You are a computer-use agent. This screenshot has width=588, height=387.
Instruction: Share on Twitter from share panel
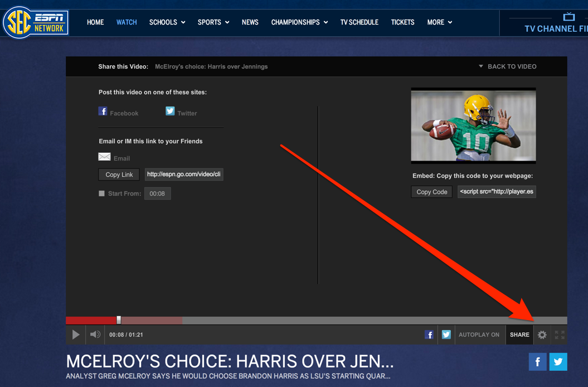[181, 112]
